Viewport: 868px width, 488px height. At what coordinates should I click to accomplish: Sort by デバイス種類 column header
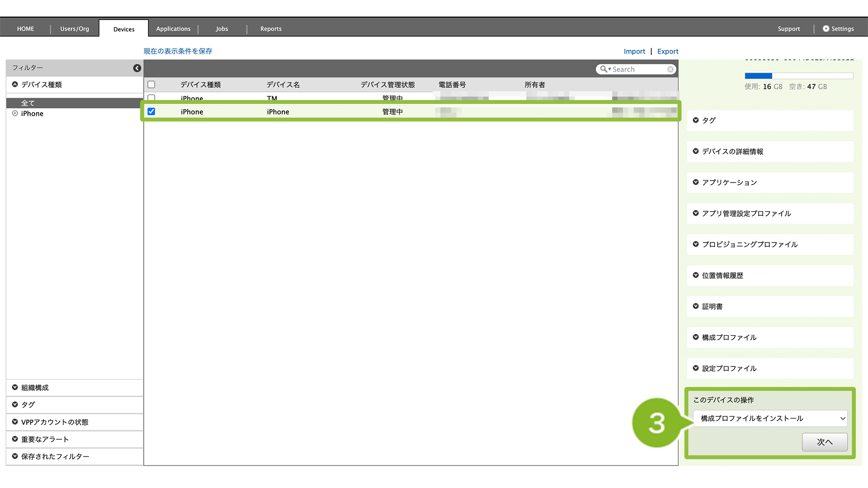(201, 84)
